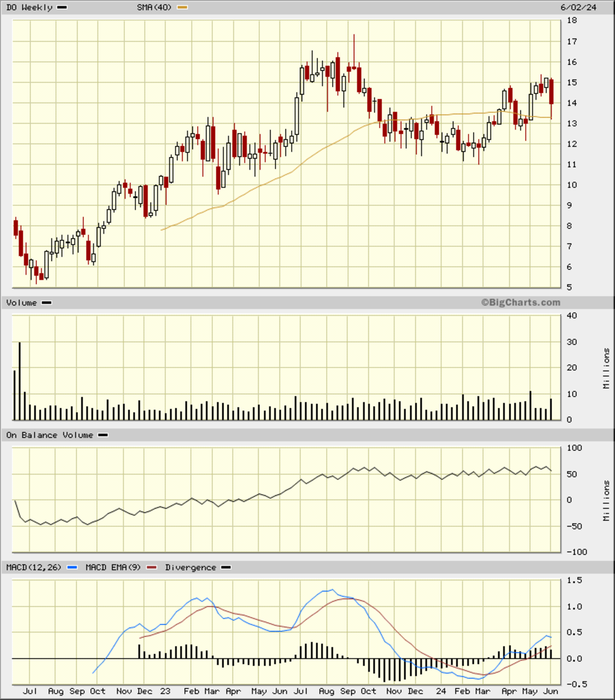This screenshot has width=615, height=700.
Task: Select the On Balance Volume panel header
Action: 50,435
